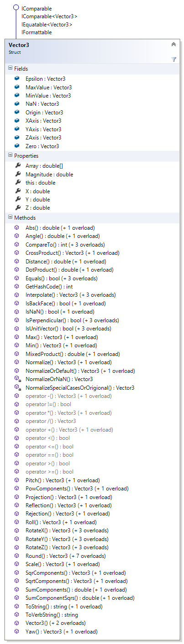
Task: Click the interface lollipop icon by IComparable
Action: pyautogui.click(x=16, y=8)
